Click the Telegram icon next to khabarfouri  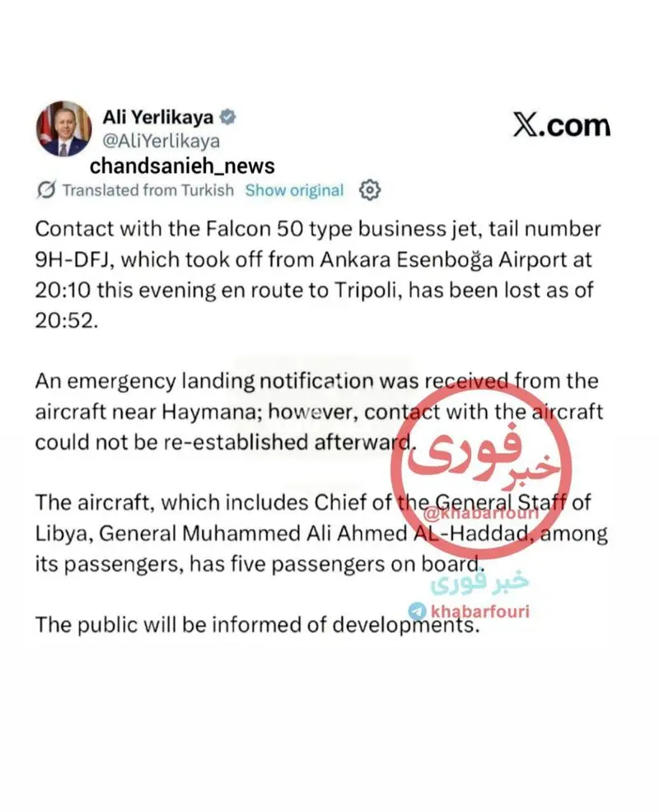417,611
